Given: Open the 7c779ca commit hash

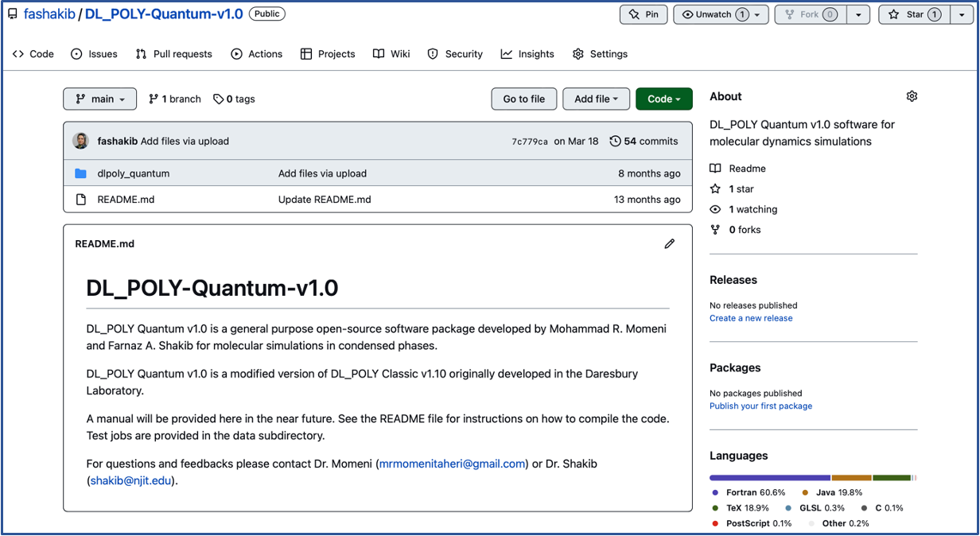Looking at the screenshot, I should pyautogui.click(x=529, y=142).
